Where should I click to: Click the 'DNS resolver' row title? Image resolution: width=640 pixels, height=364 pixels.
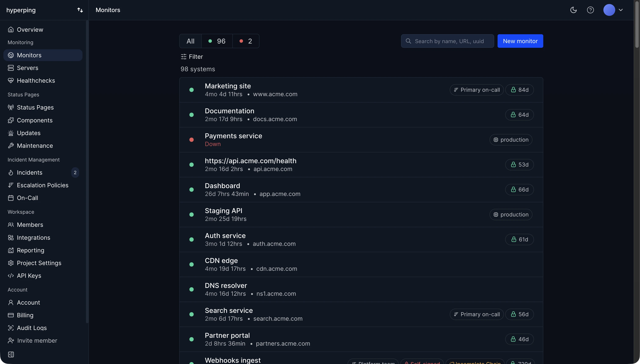point(226,286)
